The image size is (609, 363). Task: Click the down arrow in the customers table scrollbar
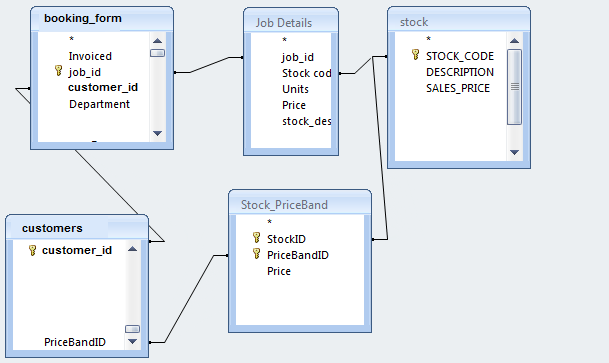(132, 342)
